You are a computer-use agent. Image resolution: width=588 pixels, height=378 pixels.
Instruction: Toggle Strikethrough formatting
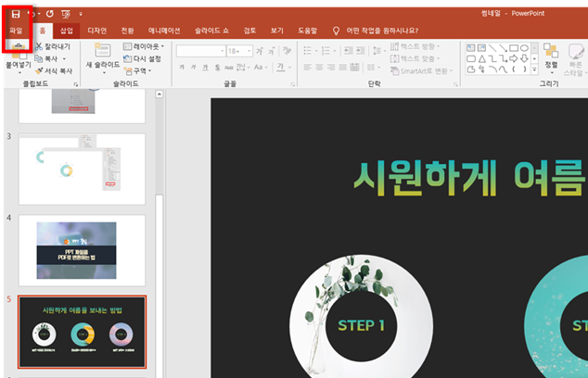tap(229, 68)
